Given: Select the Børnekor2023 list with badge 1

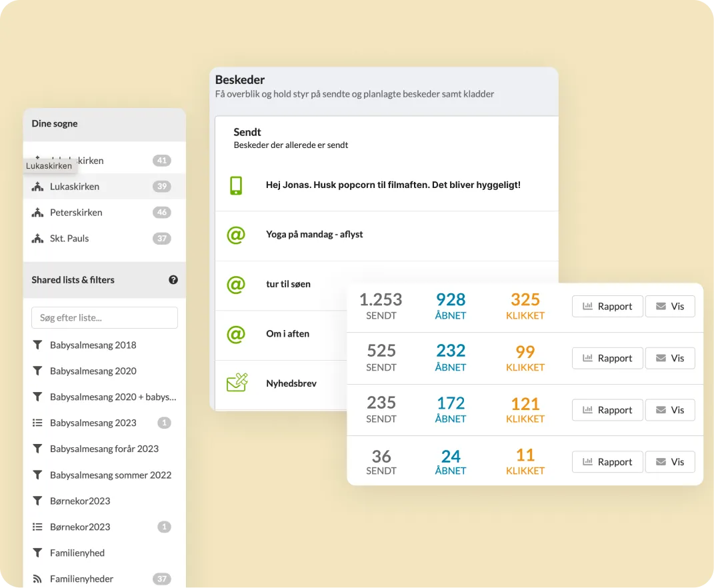Looking at the screenshot, I should tap(104, 527).
